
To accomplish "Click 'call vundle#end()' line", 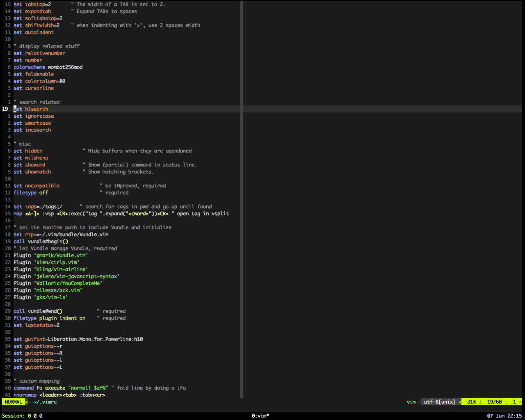I will click(38, 311).
